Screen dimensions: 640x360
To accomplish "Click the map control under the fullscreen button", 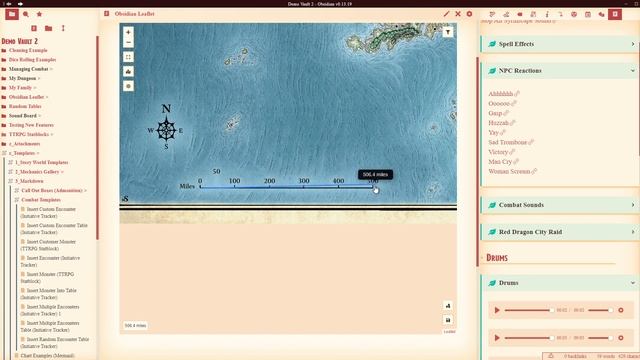I will tap(128, 71).
